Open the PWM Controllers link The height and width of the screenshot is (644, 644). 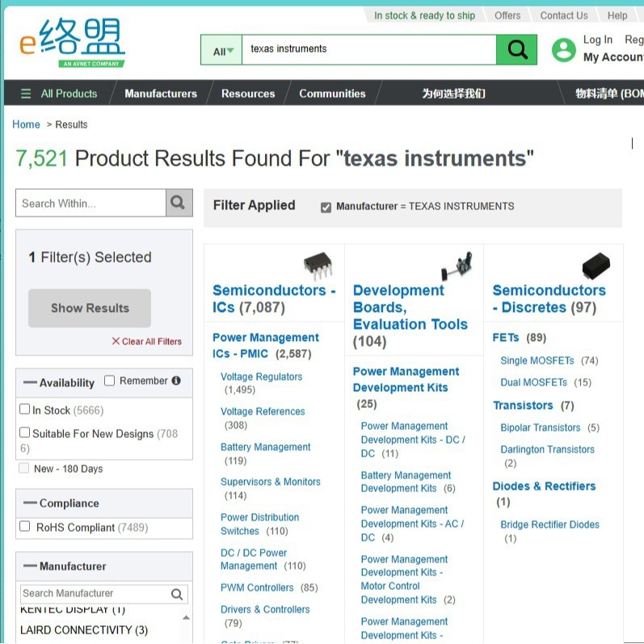tap(257, 587)
